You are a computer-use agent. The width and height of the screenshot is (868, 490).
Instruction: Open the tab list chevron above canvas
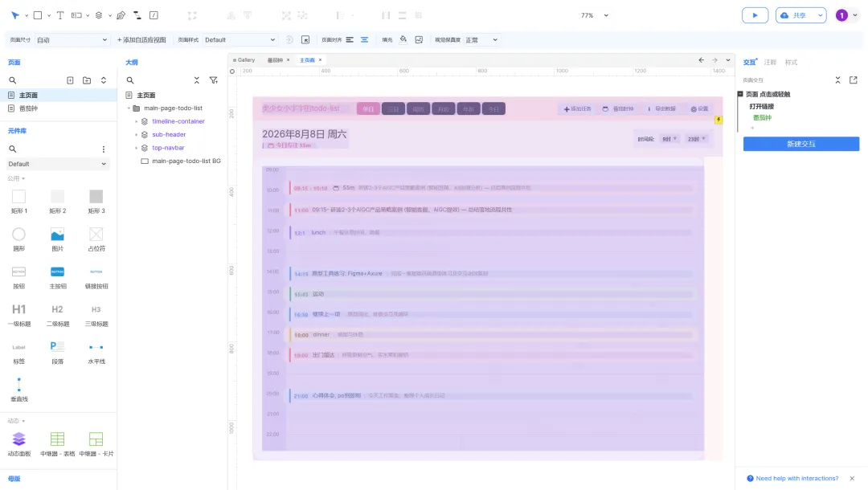coord(728,60)
